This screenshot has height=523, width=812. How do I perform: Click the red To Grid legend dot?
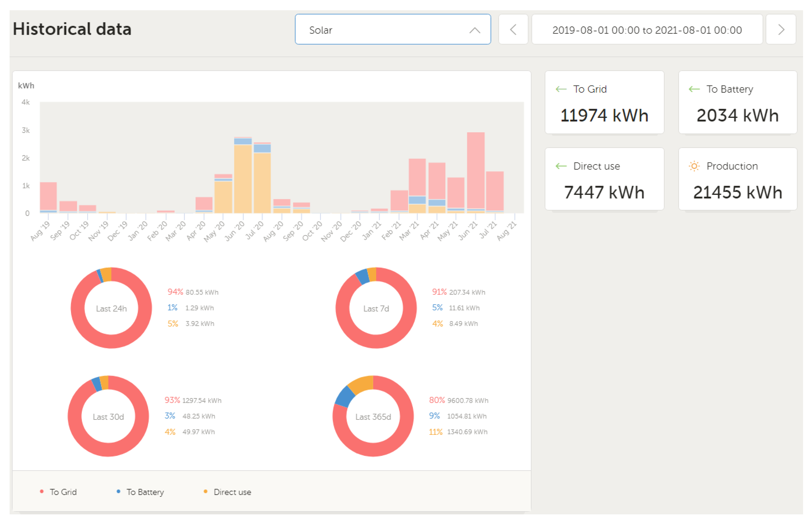pyautogui.click(x=42, y=491)
